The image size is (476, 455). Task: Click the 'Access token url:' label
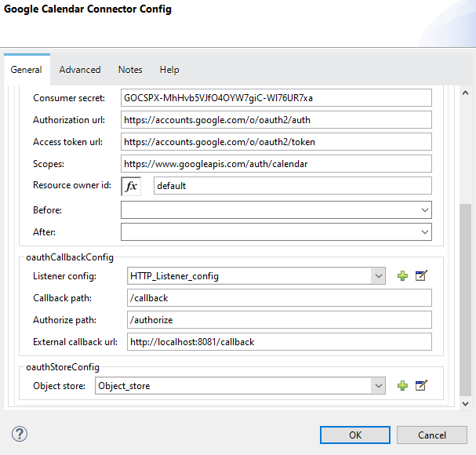coord(68,142)
